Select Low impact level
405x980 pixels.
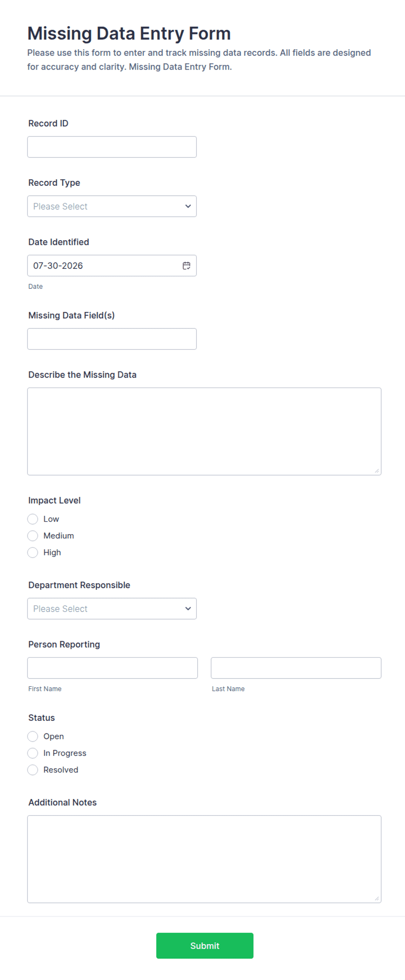33,519
